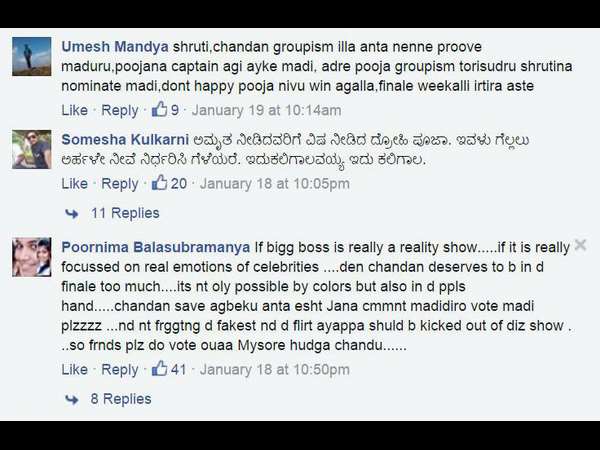
Task: Like Umesh Mandya's comment
Action: [75, 110]
